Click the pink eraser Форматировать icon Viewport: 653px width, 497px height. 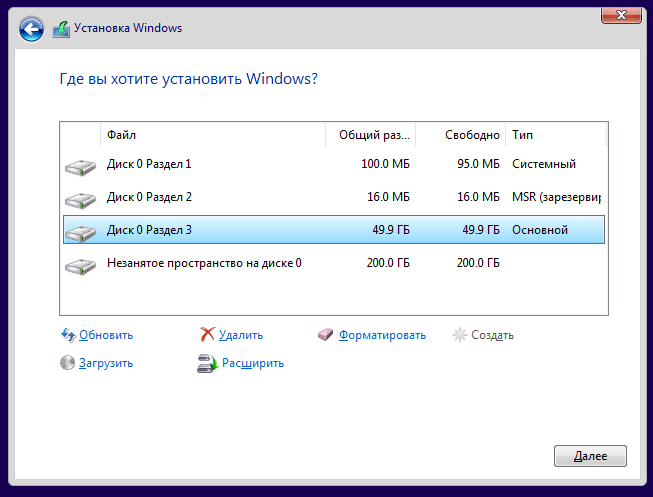pyautogui.click(x=326, y=334)
